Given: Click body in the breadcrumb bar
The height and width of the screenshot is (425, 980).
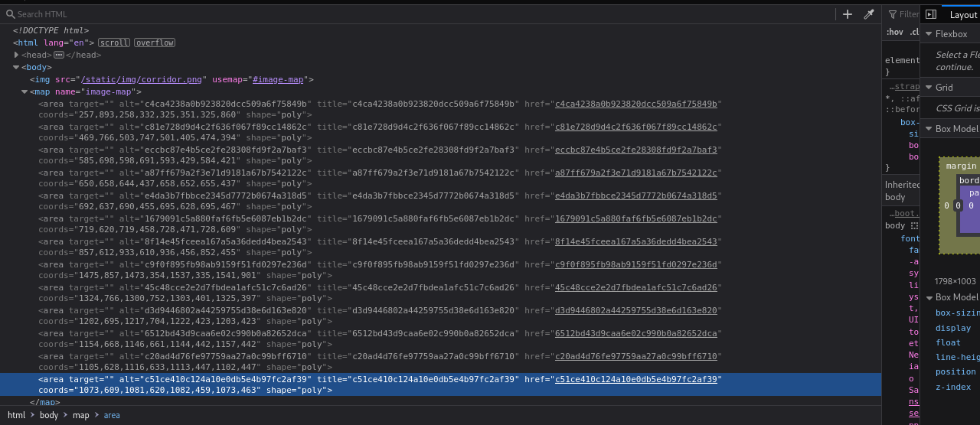Looking at the screenshot, I should [x=49, y=415].
